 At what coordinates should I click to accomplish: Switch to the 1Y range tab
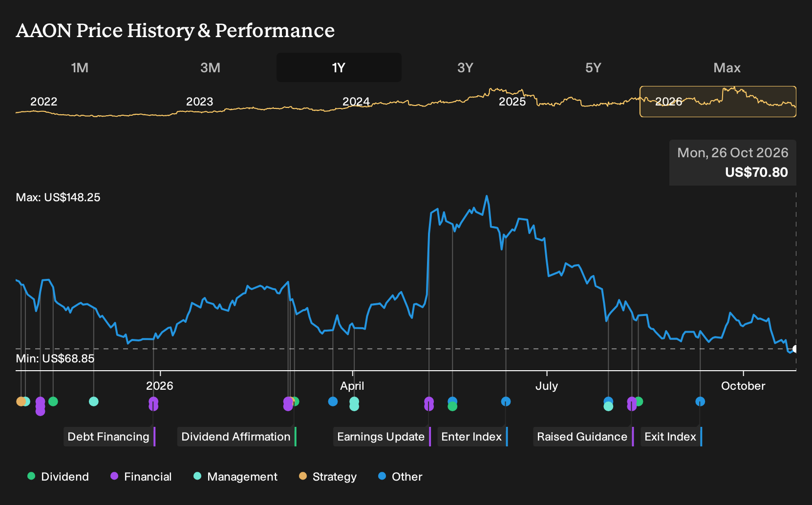click(339, 67)
